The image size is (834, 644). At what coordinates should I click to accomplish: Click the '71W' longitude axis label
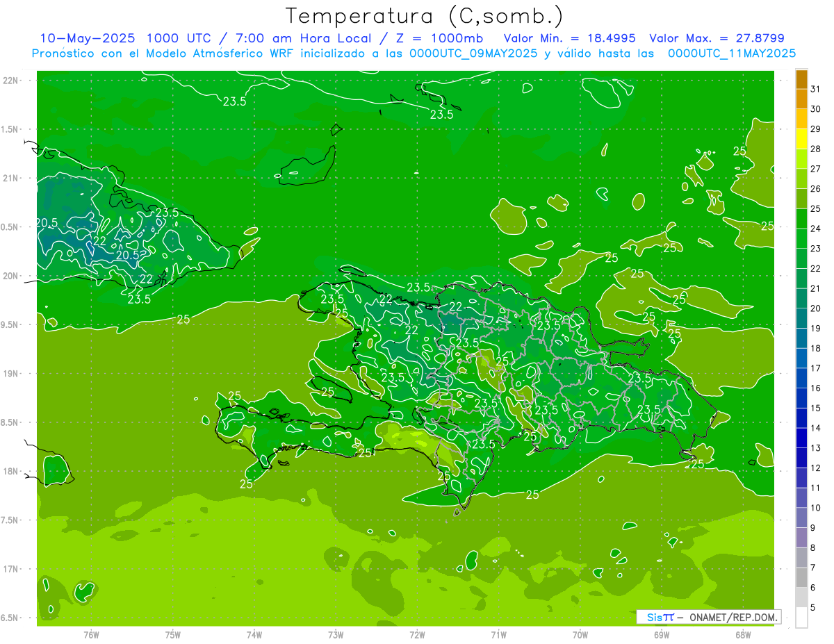pyautogui.click(x=498, y=635)
